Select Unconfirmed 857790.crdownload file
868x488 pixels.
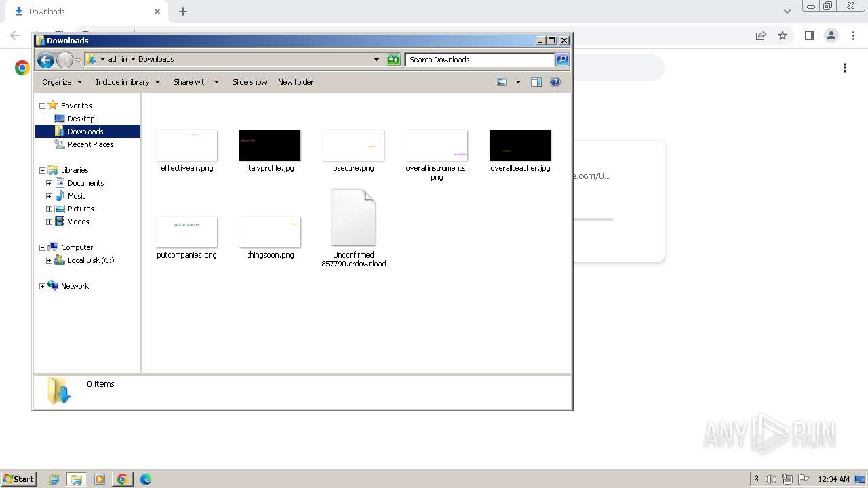(353, 228)
